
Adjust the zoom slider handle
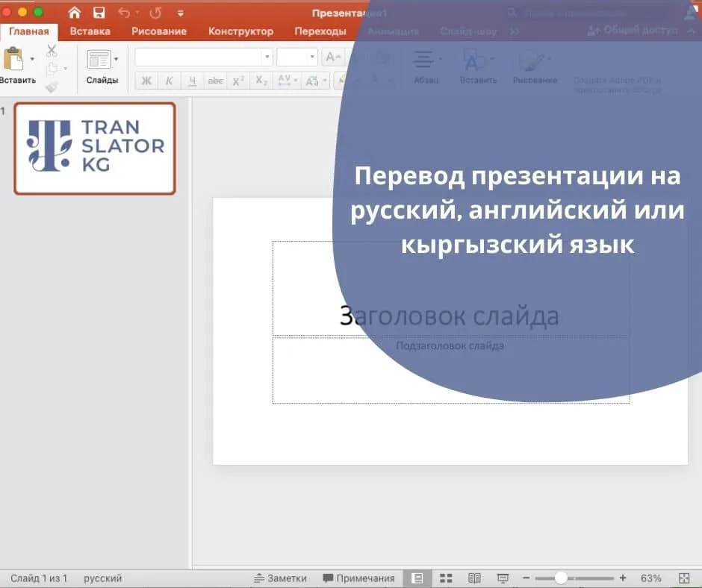click(x=561, y=578)
